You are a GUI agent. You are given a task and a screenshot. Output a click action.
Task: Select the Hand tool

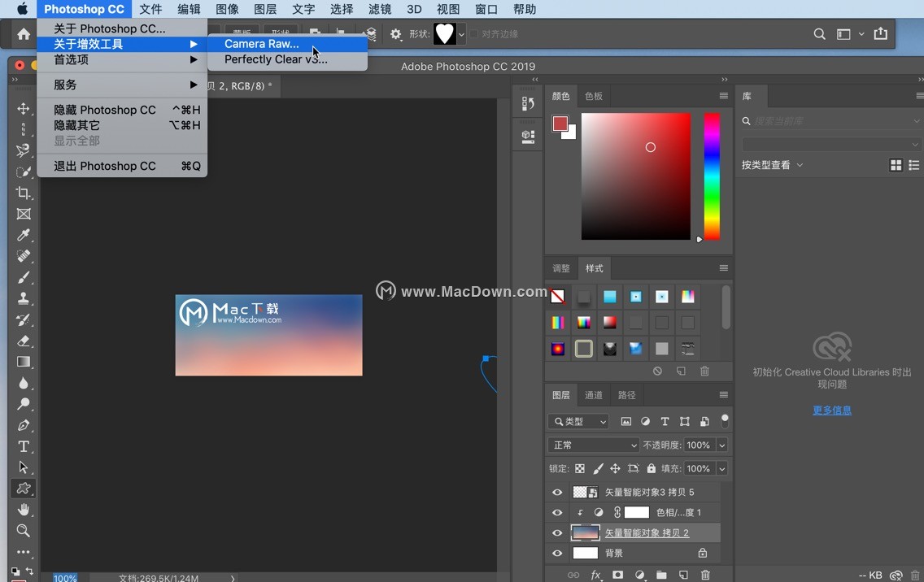(23, 510)
